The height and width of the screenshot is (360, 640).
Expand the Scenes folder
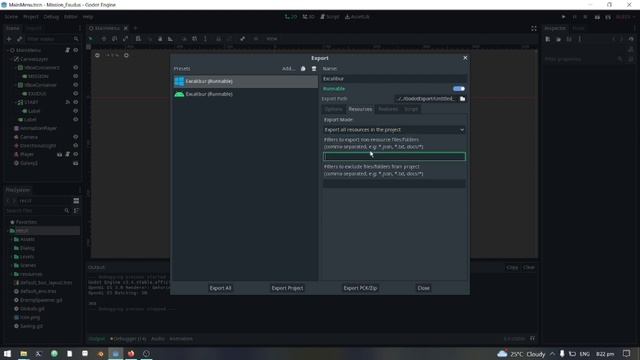coord(11,265)
